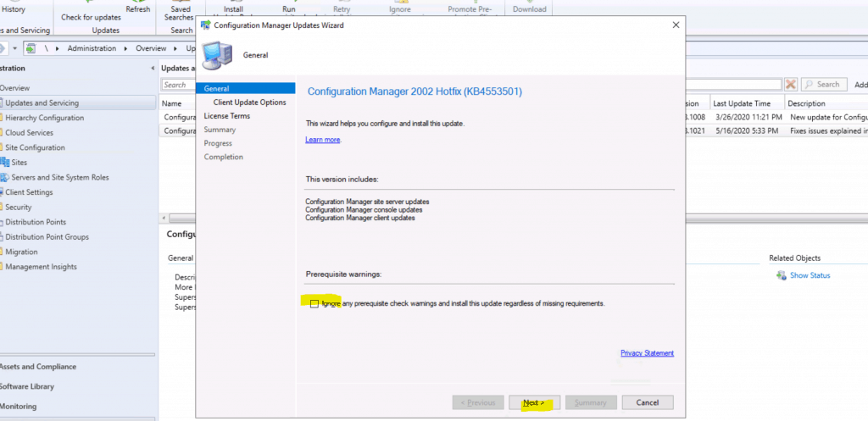Select Sites in navigation tree

click(x=19, y=163)
